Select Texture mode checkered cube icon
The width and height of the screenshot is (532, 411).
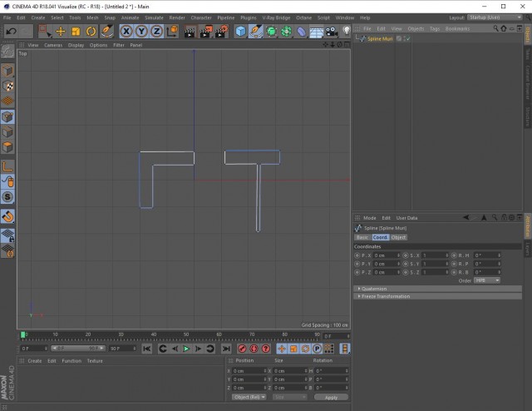pos(7,86)
